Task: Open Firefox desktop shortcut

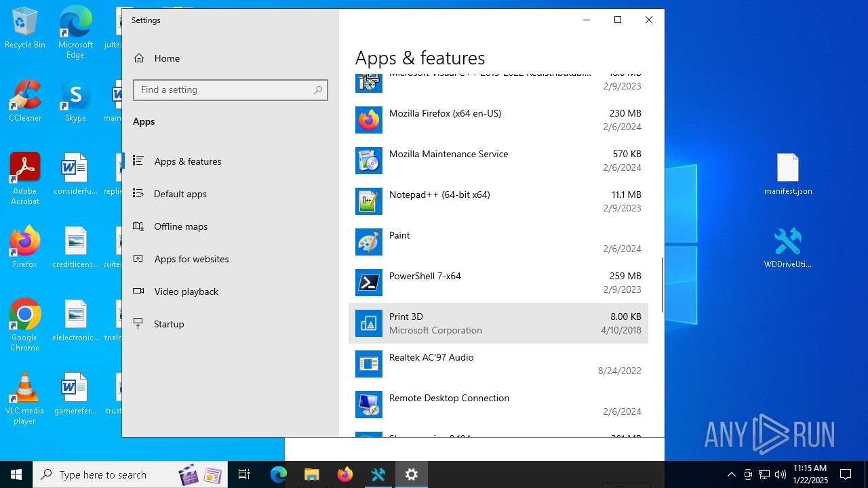Action: (24, 247)
